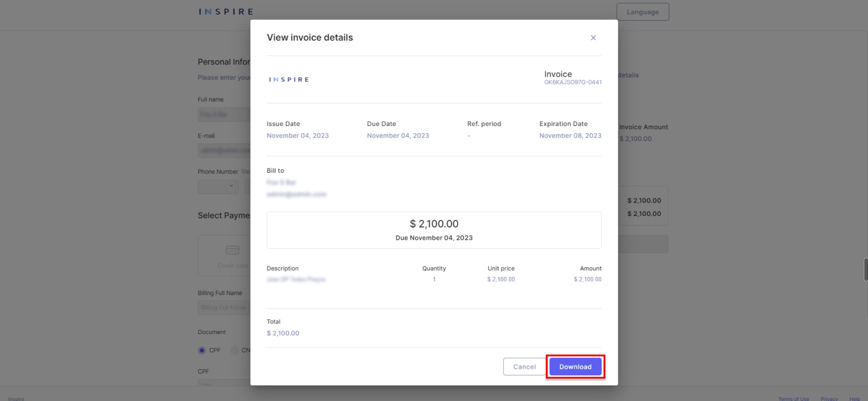Click the Quantity value 1
868x401 pixels.
tap(434, 279)
